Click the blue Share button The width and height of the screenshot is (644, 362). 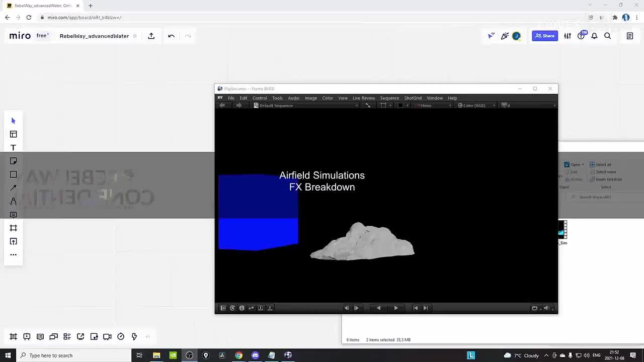pyautogui.click(x=545, y=36)
